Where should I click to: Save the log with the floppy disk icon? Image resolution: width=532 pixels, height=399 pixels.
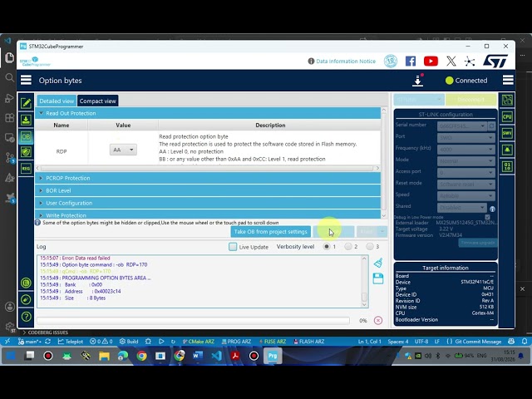pos(378,278)
